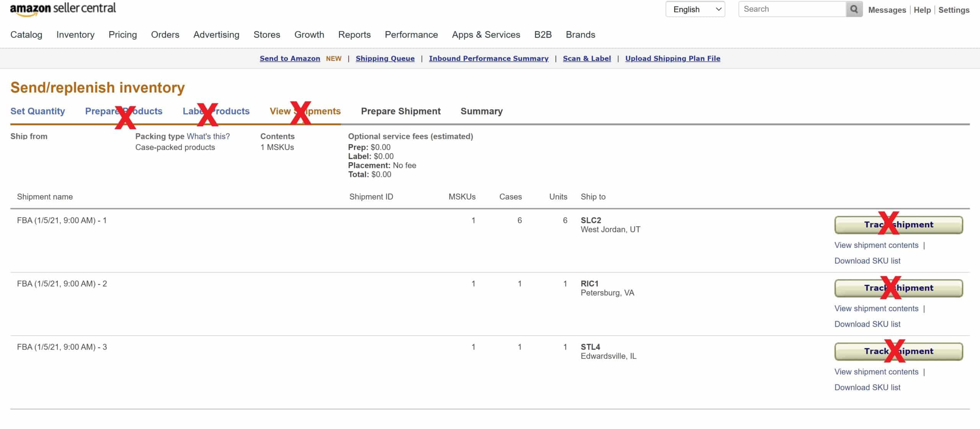This screenshot has width=980, height=429.
Task: Click the STL4 destination text
Action: click(x=590, y=347)
